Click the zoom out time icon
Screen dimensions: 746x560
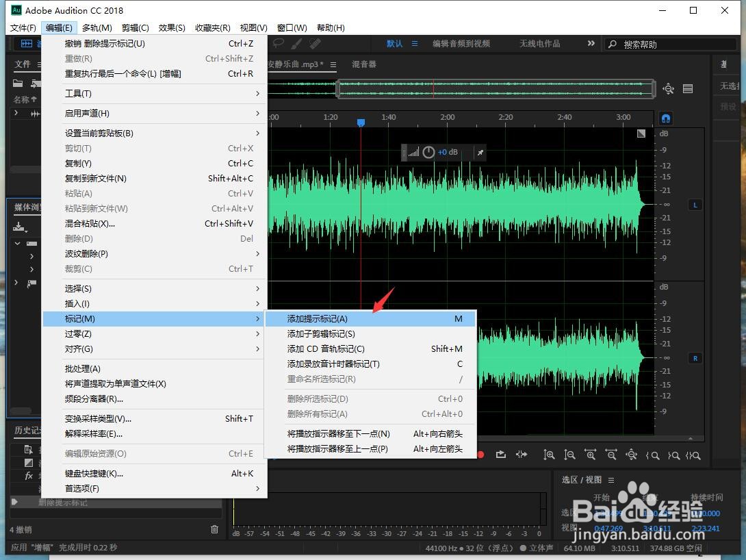[x=611, y=455]
